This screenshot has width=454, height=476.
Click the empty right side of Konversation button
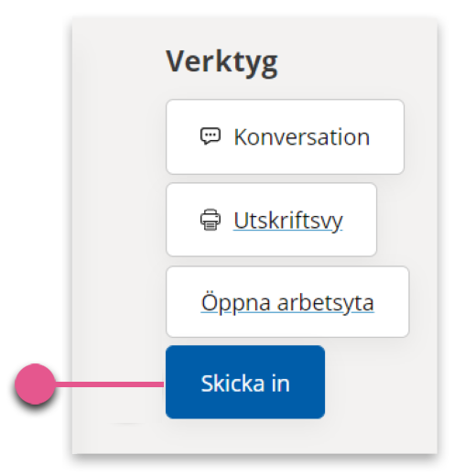pyautogui.click(x=387, y=136)
